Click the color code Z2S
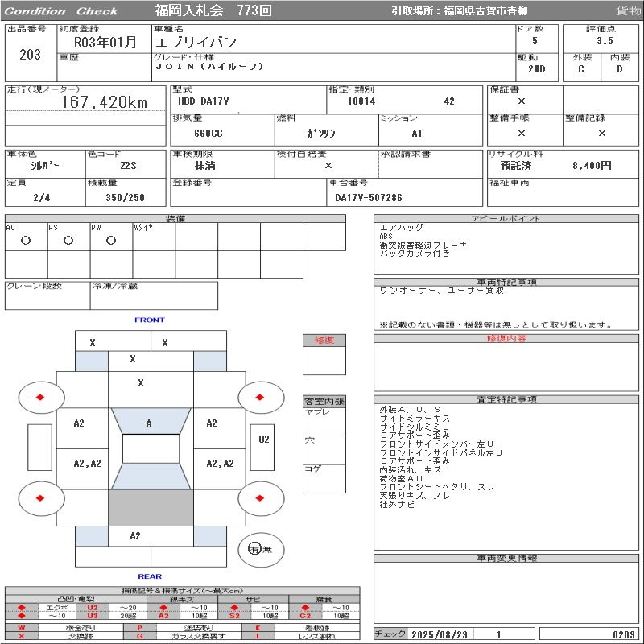Image resolution: width=644 pixels, height=644 pixels. coord(128,166)
